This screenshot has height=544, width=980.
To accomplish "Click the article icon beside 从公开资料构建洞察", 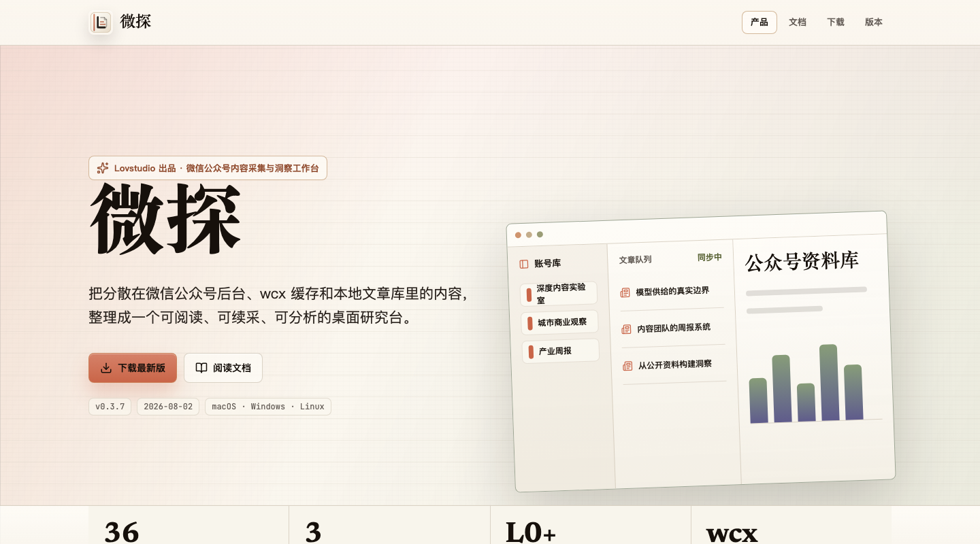I will pos(627,366).
